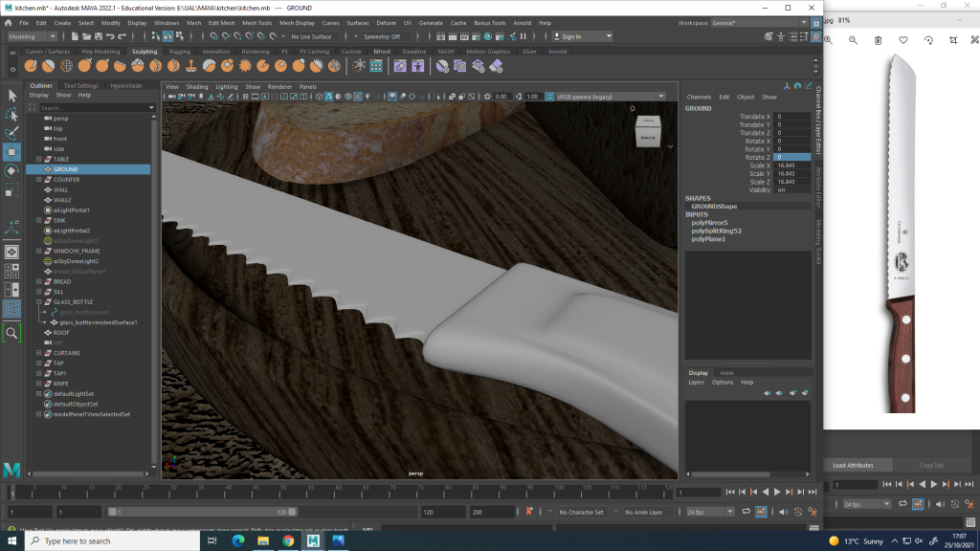Click the Outliner horizontal scrollbar
The width and height of the screenshot is (980, 551).
coord(89,474)
